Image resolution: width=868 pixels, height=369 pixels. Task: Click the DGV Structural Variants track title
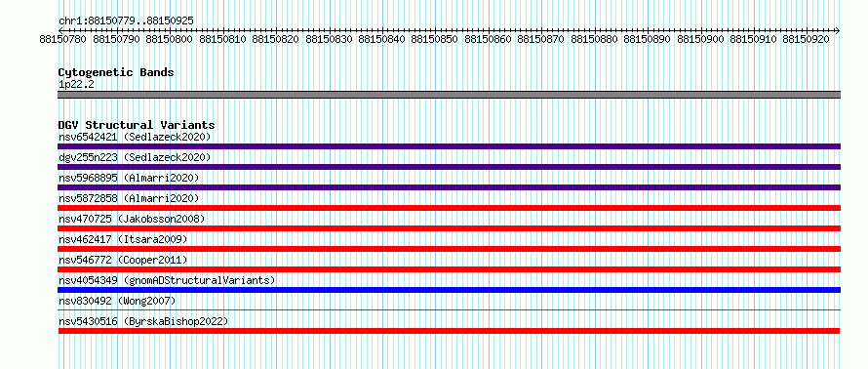click(137, 125)
